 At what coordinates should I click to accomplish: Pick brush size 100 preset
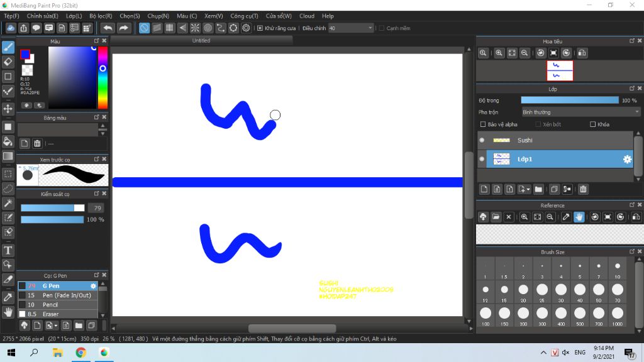point(486,317)
